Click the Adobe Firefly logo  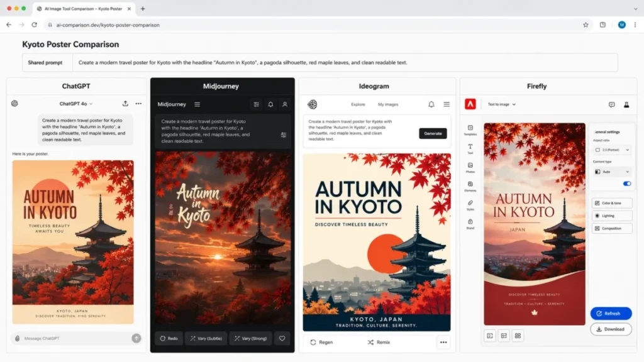coord(470,104)
